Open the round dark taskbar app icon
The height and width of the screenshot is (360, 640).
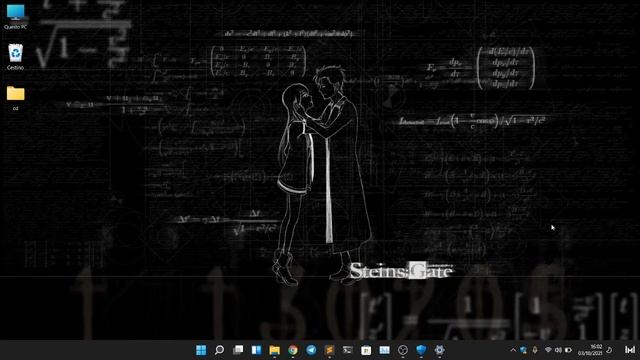403,350
